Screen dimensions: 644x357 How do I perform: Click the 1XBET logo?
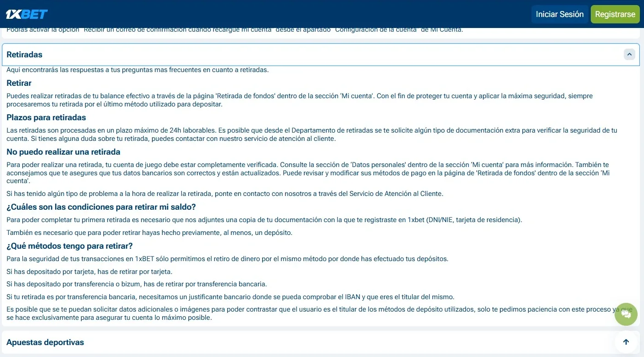(x=27, y=14)
